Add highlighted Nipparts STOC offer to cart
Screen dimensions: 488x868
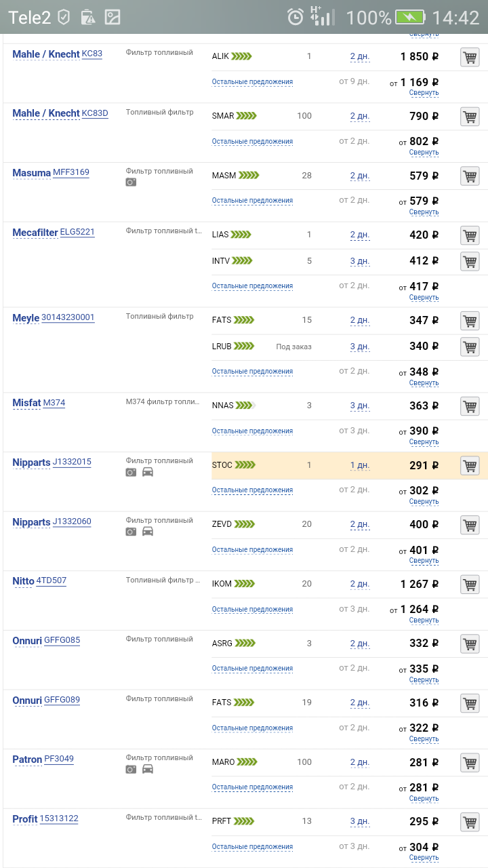(x=470, y=466)
